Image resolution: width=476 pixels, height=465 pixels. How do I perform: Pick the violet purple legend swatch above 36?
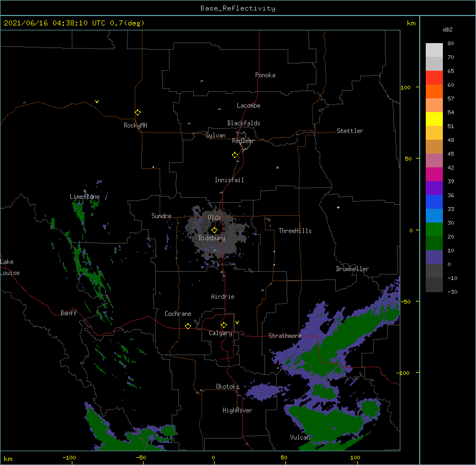point(434,188)
